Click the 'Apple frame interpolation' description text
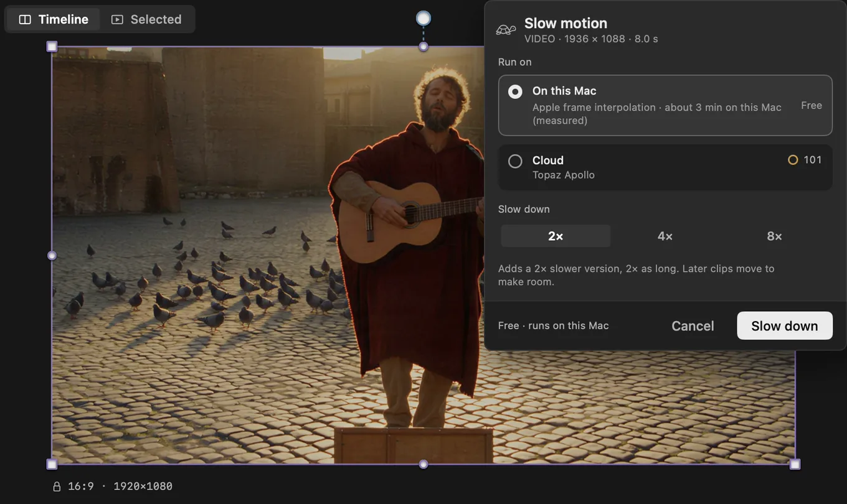This screenshot has width=847, height=504. tap(657, 113)
